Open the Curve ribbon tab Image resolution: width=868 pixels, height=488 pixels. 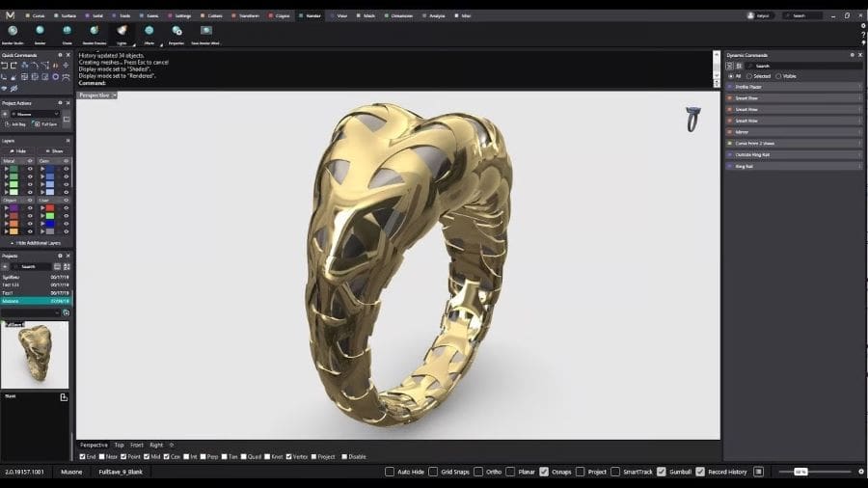[36, 15]
